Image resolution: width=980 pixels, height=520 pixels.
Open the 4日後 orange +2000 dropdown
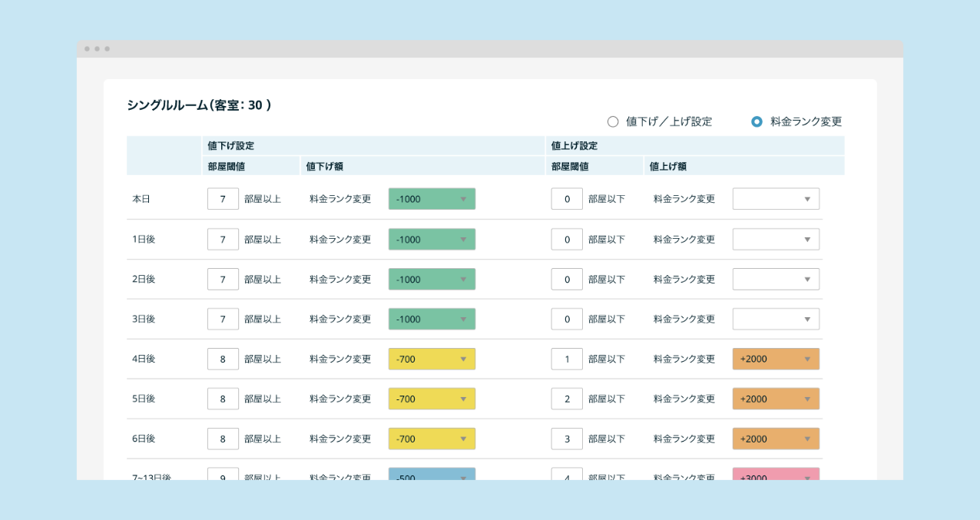(x=776, y=359)
